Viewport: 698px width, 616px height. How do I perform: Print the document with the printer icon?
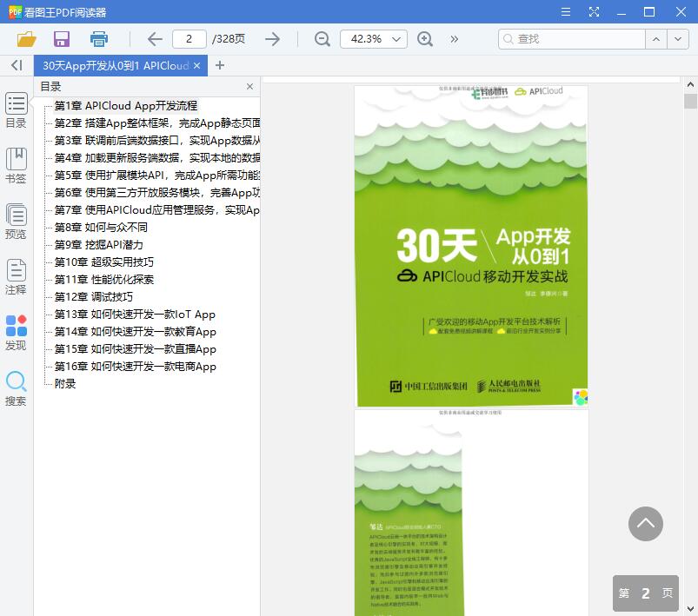pyautogui.click(x=99, y=39)
